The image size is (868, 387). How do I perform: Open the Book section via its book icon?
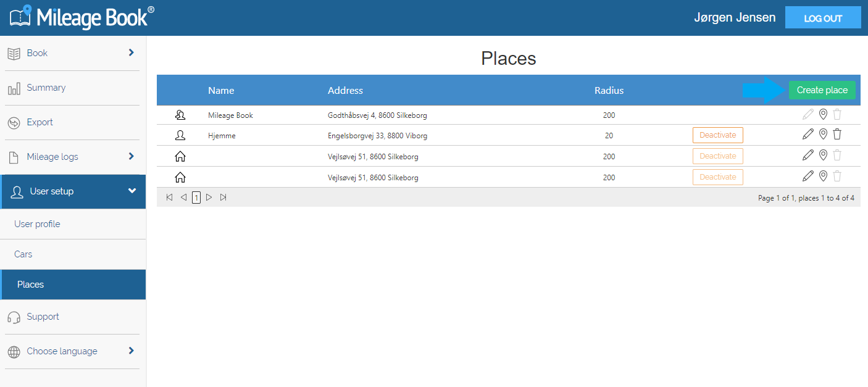(x=14, y=53)
